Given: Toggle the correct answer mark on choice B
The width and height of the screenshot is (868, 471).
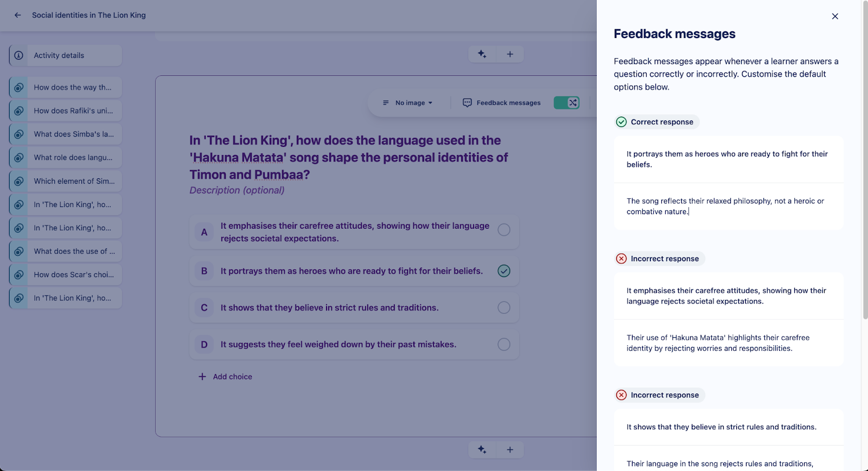Looking at the screenshot, I should (x=504, y=270).
